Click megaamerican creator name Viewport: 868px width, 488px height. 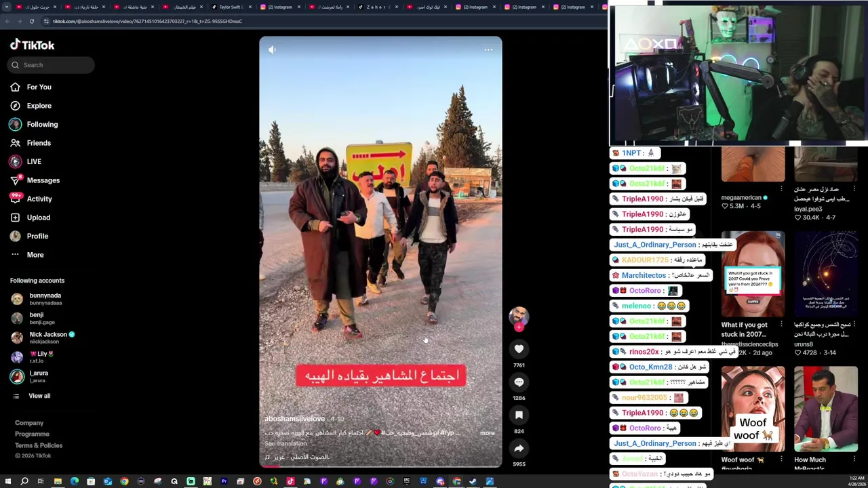741,198
